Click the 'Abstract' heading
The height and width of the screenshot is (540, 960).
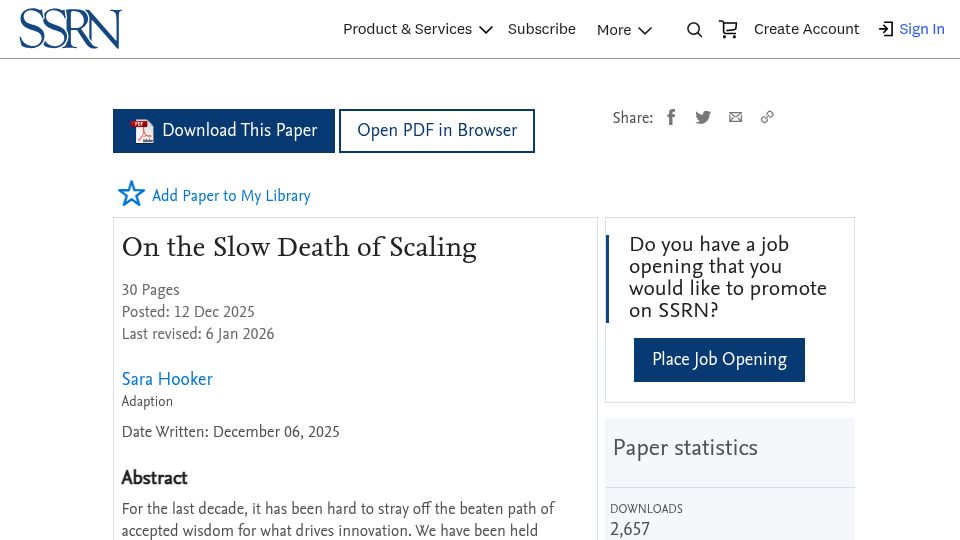click(x=154, y=478)
